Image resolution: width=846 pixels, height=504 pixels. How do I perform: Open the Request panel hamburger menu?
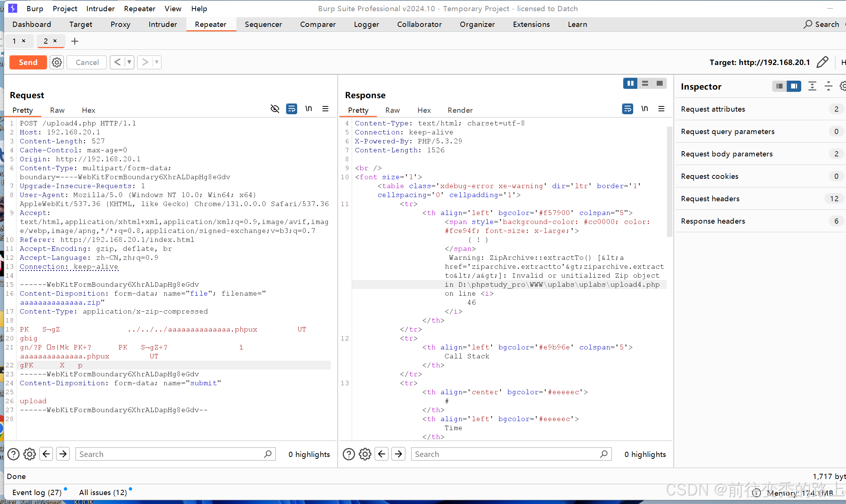[x=325, y=109]
